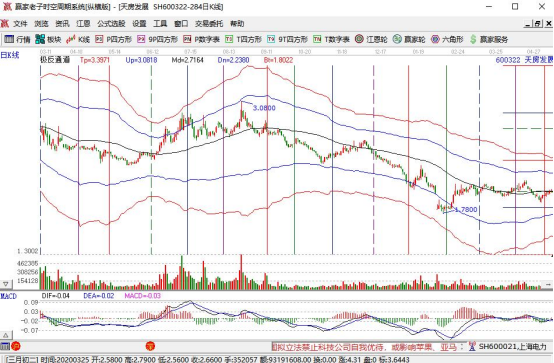Open the 六角形 hexagon tool
Screen dimensions: 554x363
(x=447, y=39)
